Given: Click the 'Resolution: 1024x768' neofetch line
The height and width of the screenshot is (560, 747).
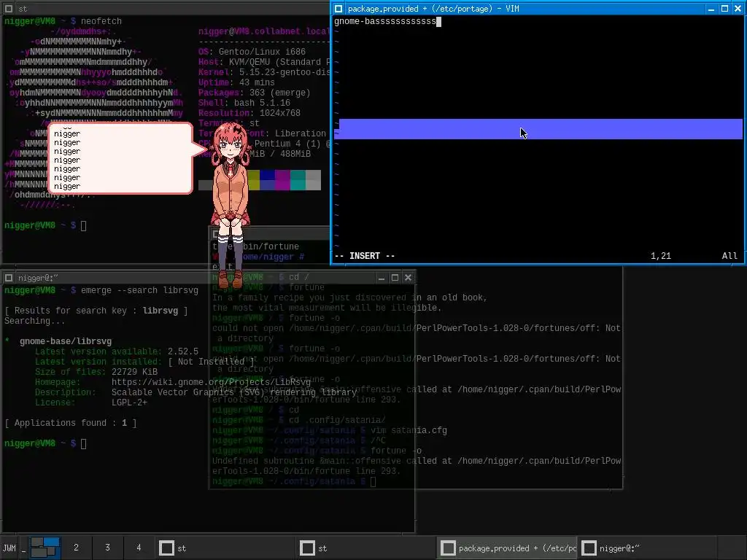Looking at the screenshot, I should pyautogui.click(x=249, y=113).
